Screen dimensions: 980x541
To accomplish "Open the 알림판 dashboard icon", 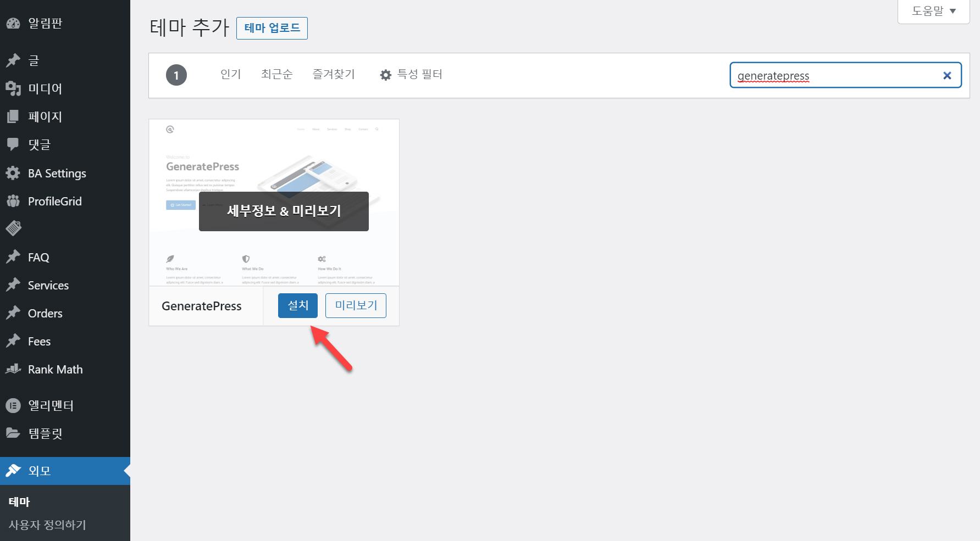I will tap(13, 23).
